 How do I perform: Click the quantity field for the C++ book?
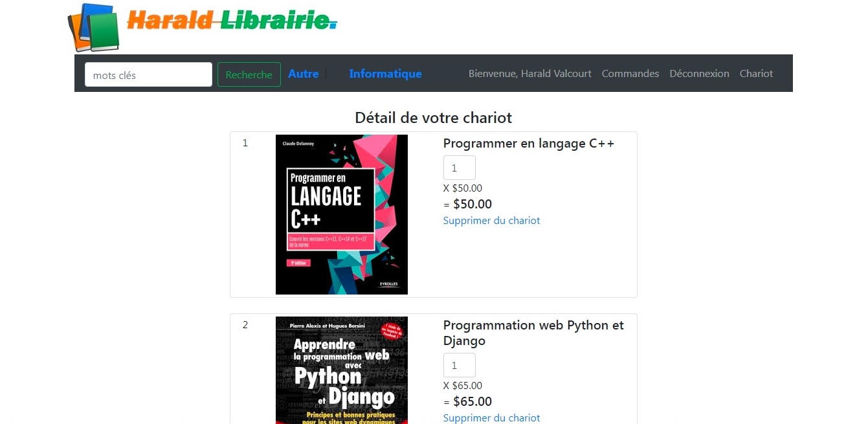tap(459, 168)
